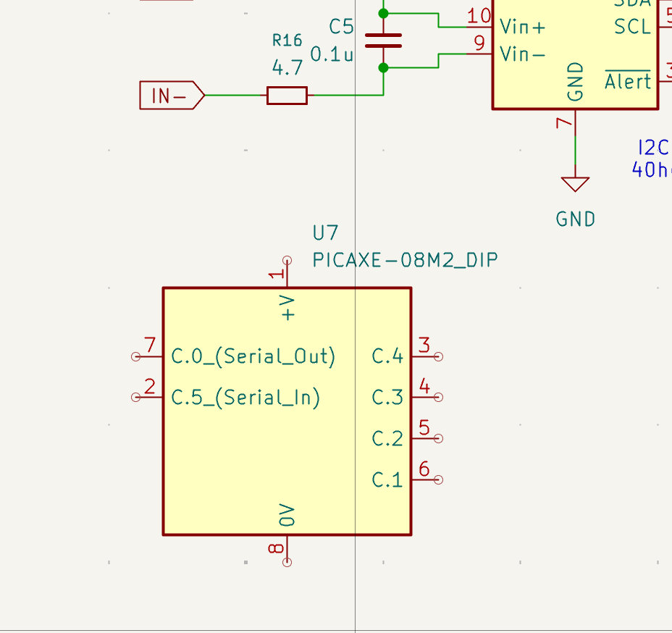672x633 pixels.
Task: Select the GND power symbol triangle
Action: pyautogui.click(x=575, y=184)
